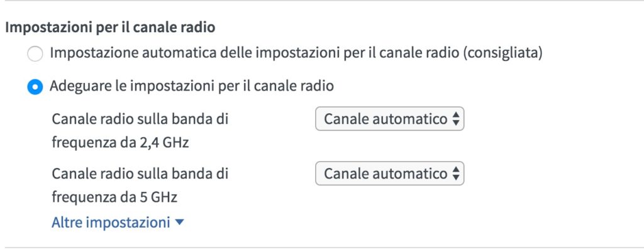Image resolution: width=644 pixels, height=249 pixels.
Task: Click the 'frequenza da 2,4 GHz' text line
Action: coord(120,143)
